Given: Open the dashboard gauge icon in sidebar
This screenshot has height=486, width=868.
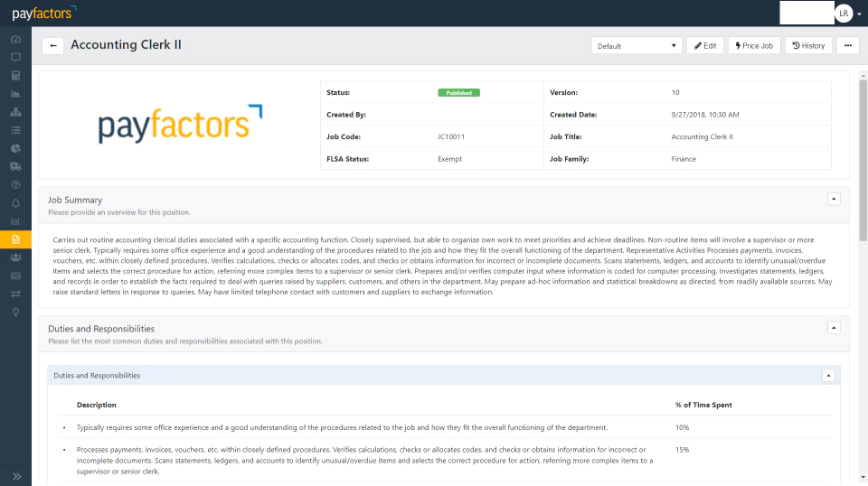Looking at the screenshot, I should pyautogui.click(x=15, y=39).
